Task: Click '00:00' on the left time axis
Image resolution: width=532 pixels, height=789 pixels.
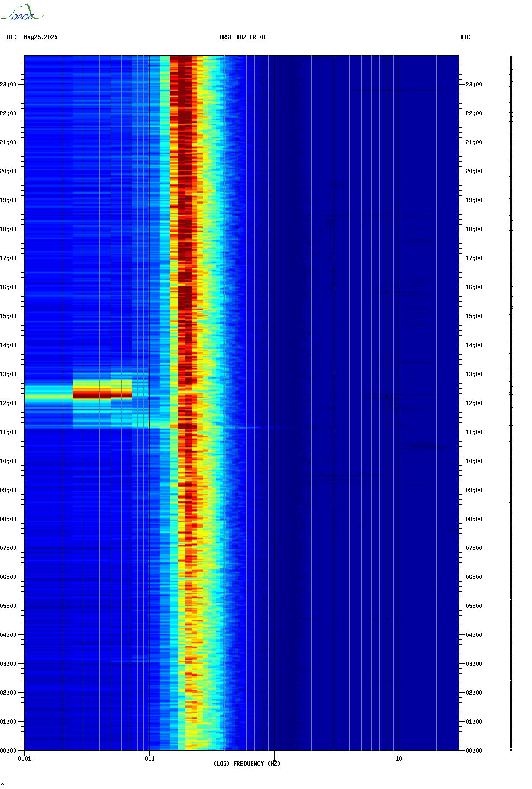Action: (8, 751)
